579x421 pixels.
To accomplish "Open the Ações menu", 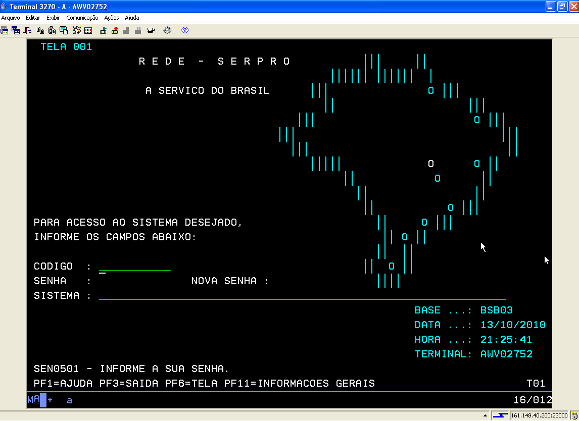I will pos(111,18).
